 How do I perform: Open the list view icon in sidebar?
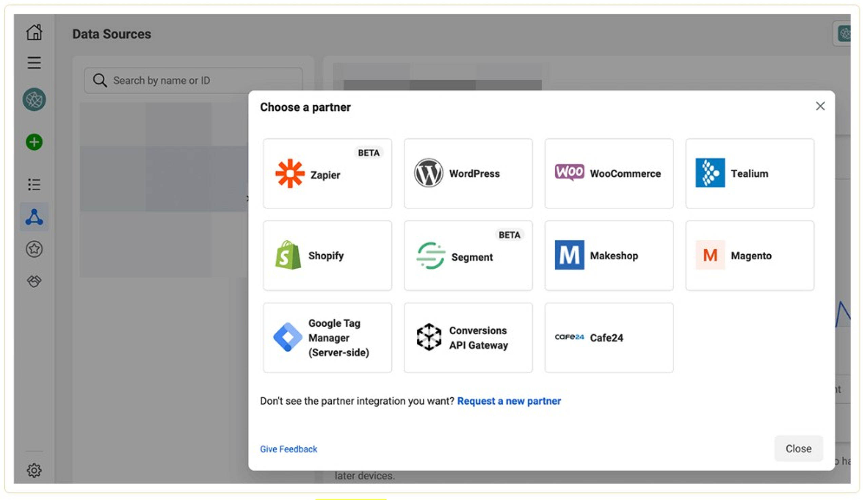34,184
